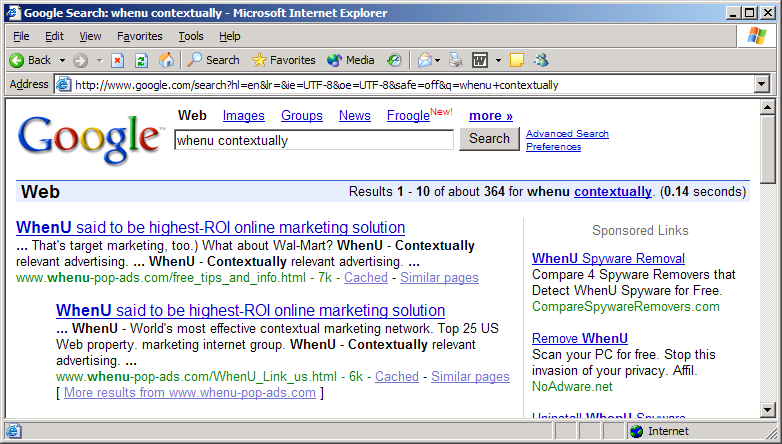Click the Messenger toolbar icon
Screen dimensions: 782x444
(x=541, y=60)
